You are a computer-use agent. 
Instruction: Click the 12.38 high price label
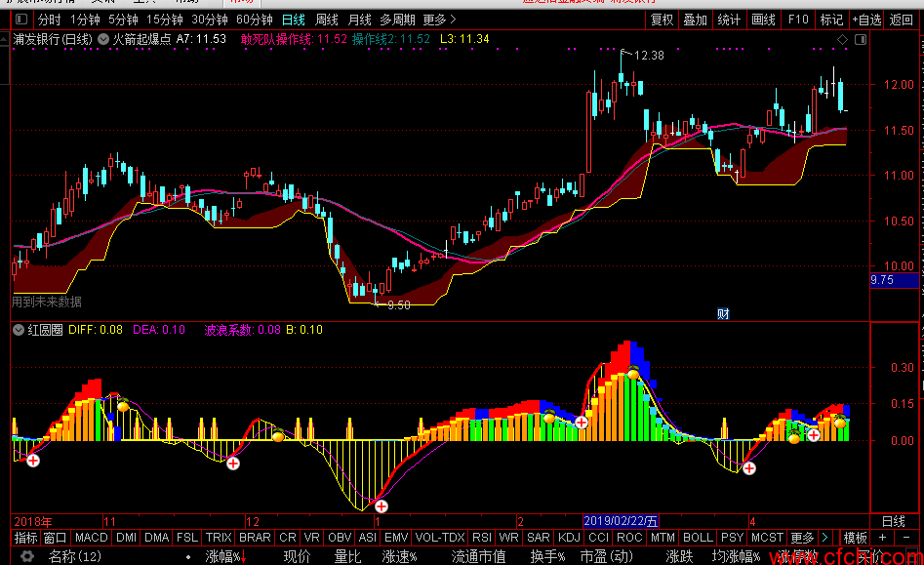click(649, 56)
